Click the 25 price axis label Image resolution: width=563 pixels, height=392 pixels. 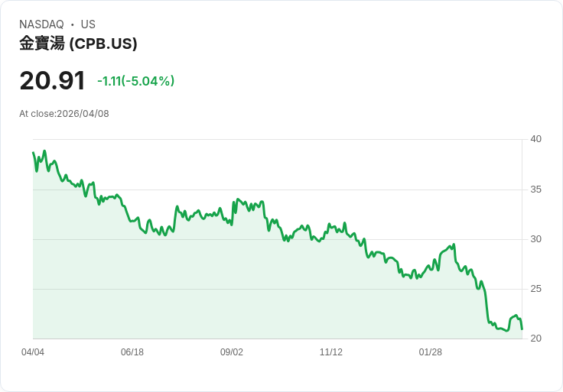535,289
